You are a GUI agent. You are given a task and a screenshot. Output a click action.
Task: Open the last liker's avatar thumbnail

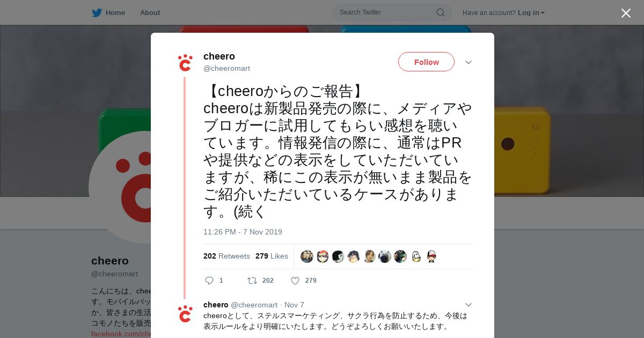click(431, 256)
